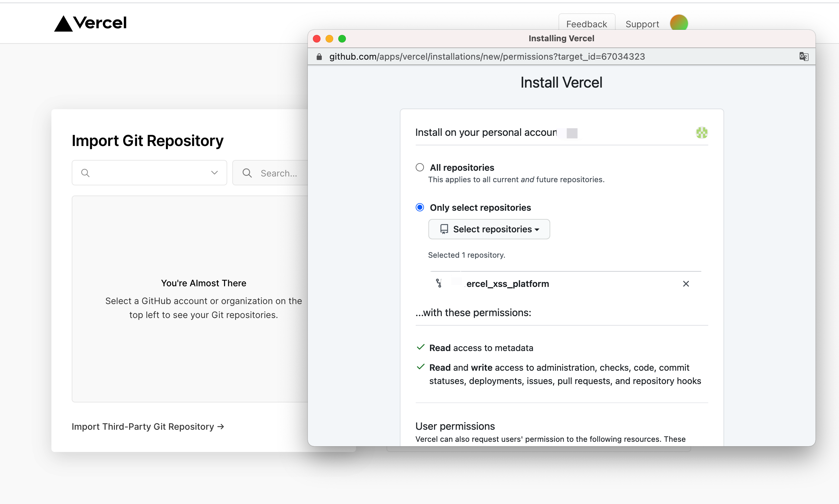Click the ercel_xss_platform repository name
Image resolution: width=839 pixels, height=504 pixels.
(x=507, y=284)
